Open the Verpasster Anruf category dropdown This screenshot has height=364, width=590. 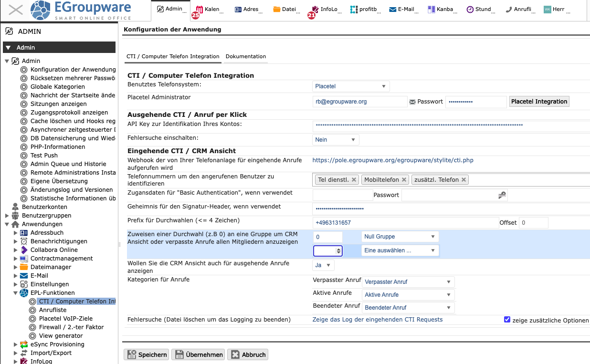coord(409,282)
